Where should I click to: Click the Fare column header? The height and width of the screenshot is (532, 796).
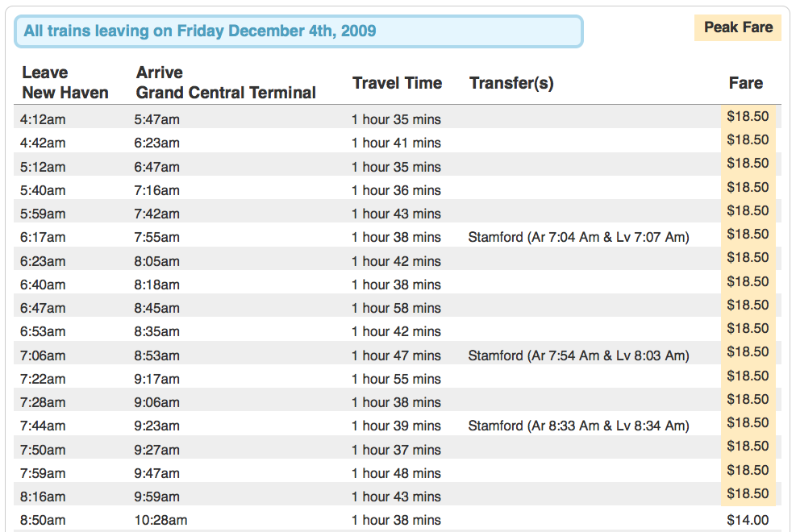(746, 83)
